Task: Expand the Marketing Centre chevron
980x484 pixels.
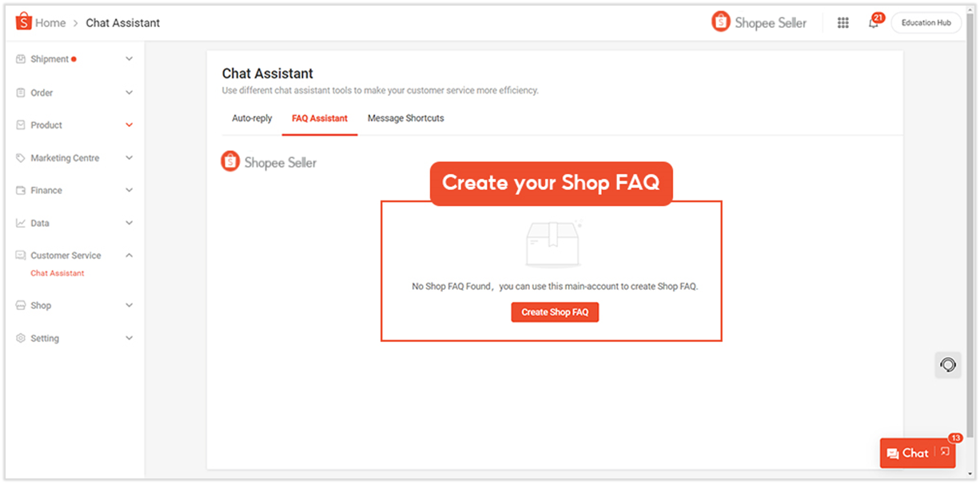Action: pyautogui.click(x=129, y=158)
